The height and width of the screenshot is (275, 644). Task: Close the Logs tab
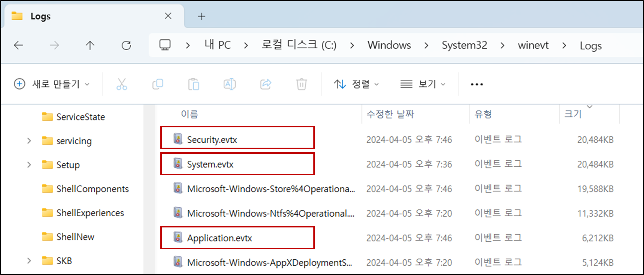168,16
